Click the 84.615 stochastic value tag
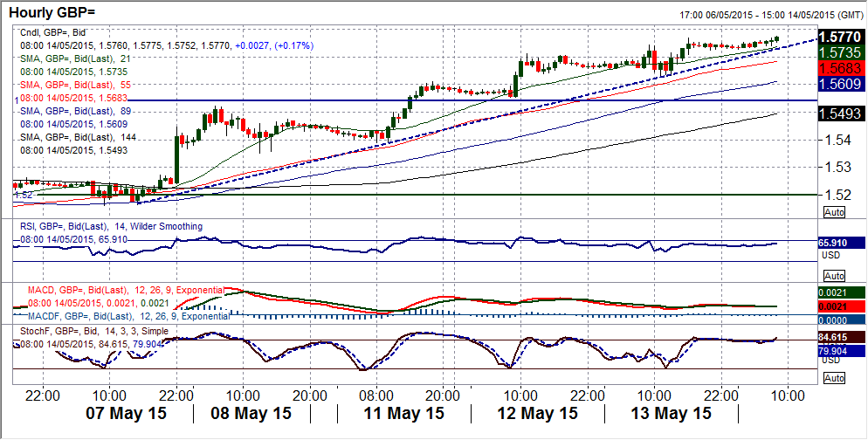Screen dimensions: 868x440 (x=842, y=336)
